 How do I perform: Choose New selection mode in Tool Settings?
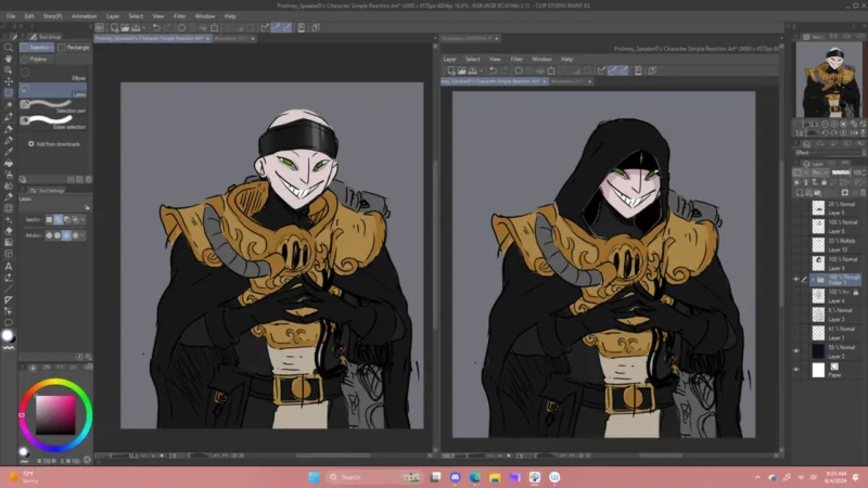(x=49, y=220)
